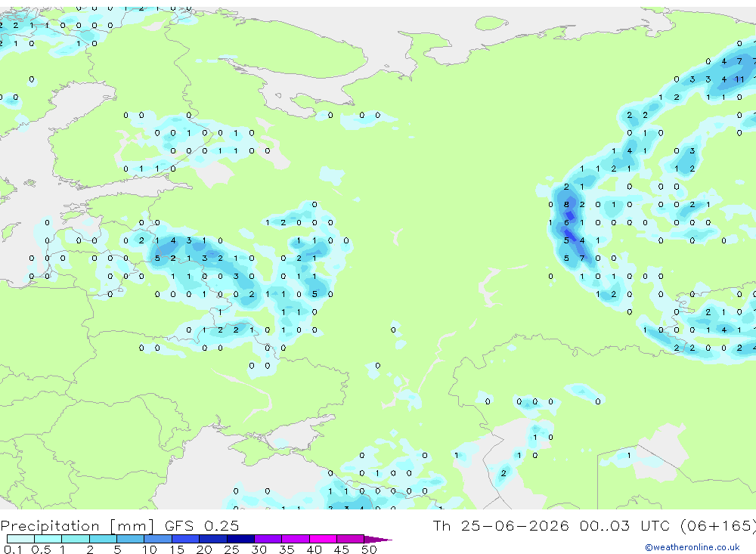Click the '0.1' legend scale label
Screen dimensions: 756x554
pyautogui.click(x=13, y=549)
